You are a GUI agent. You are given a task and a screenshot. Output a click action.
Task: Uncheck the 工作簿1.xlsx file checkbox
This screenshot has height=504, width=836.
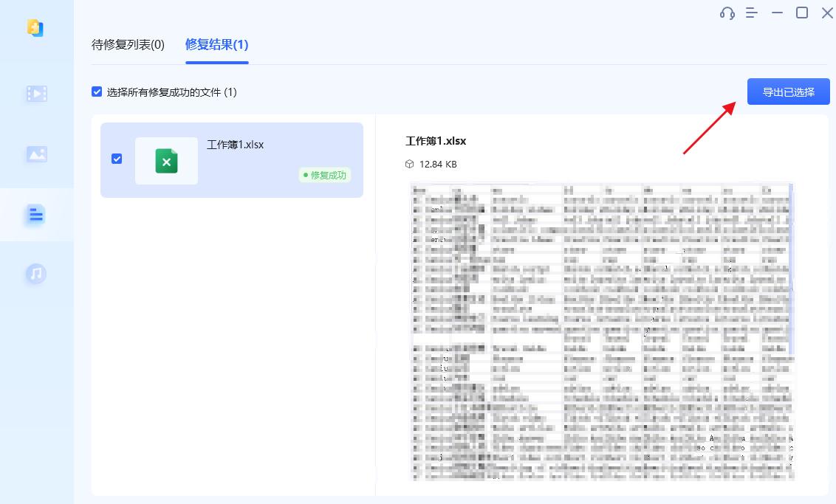click(x=117, y=159)
